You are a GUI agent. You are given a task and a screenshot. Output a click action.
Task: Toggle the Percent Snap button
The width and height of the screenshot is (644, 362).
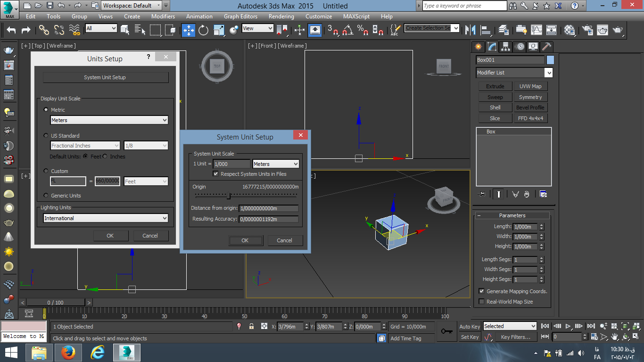tap(363, 30)
